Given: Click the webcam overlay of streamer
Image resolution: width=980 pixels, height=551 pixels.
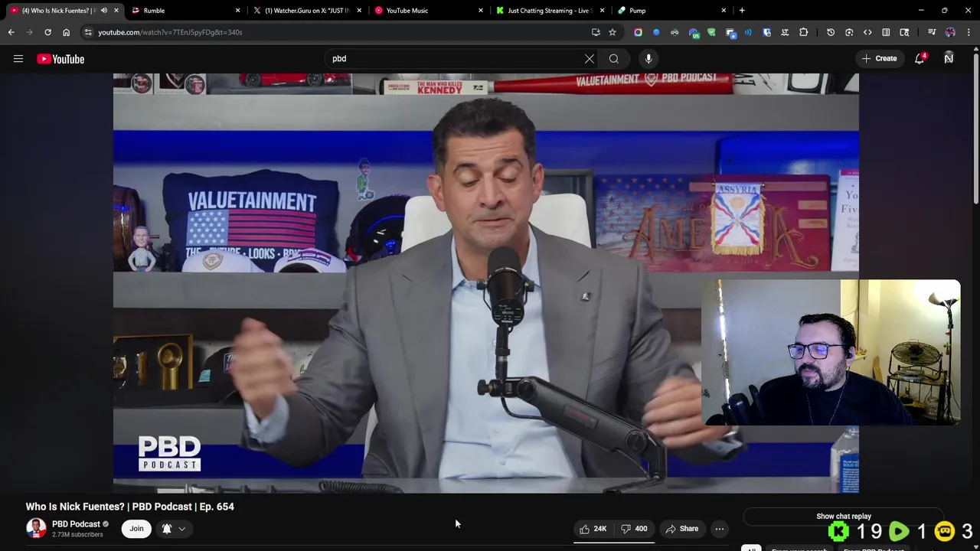Looking at the screenshot, I should coord(831,352).
